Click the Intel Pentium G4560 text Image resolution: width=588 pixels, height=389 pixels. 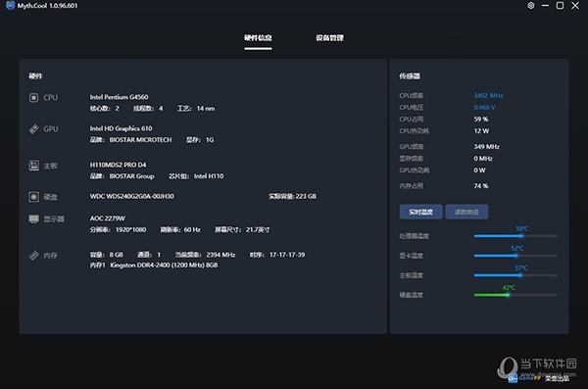[x=119, y=97]
